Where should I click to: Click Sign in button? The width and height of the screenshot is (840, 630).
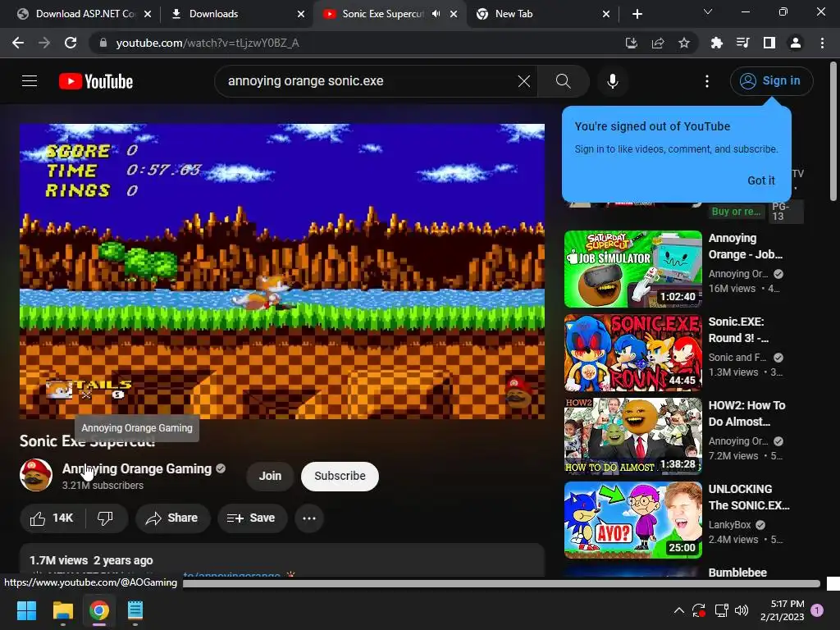[771, 81]
